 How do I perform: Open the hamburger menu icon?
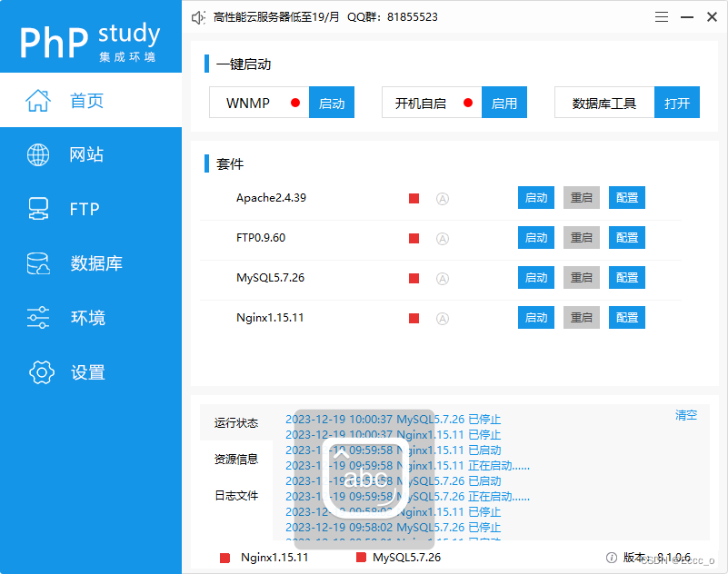(x=662, y=17)
